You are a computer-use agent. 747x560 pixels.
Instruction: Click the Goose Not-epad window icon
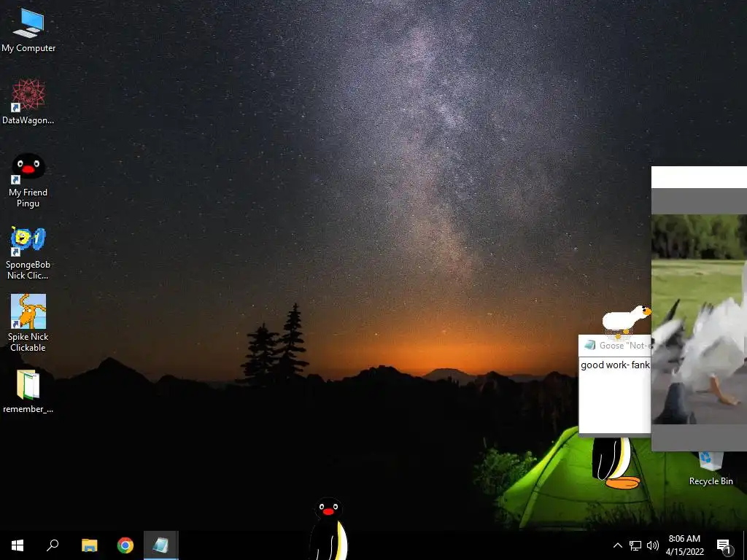pyautogui.click(x=589, y=345)
